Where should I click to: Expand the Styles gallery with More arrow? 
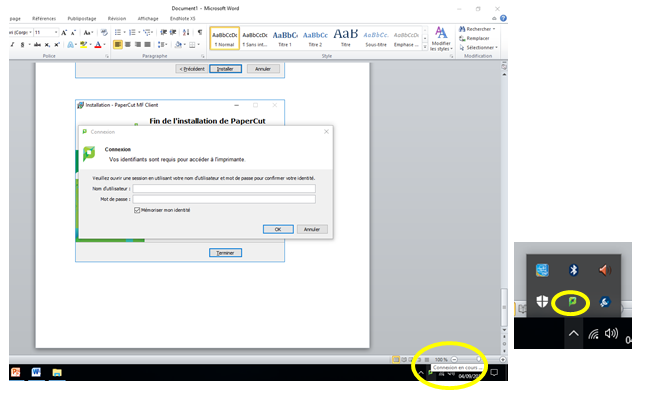coord(425,47)
